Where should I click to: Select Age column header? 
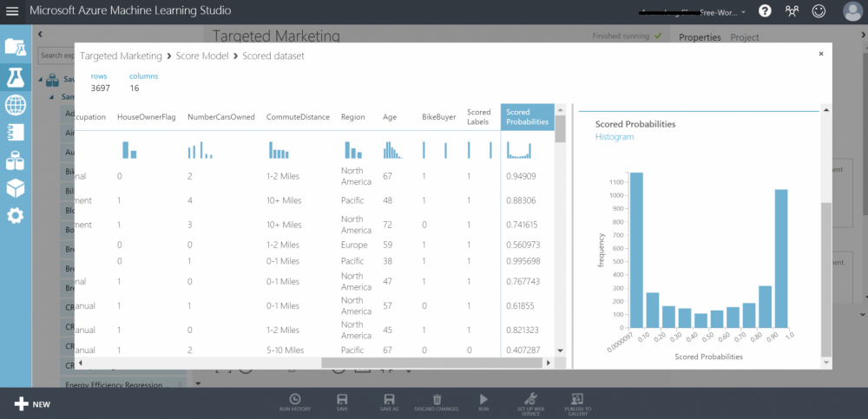point(390,117)
